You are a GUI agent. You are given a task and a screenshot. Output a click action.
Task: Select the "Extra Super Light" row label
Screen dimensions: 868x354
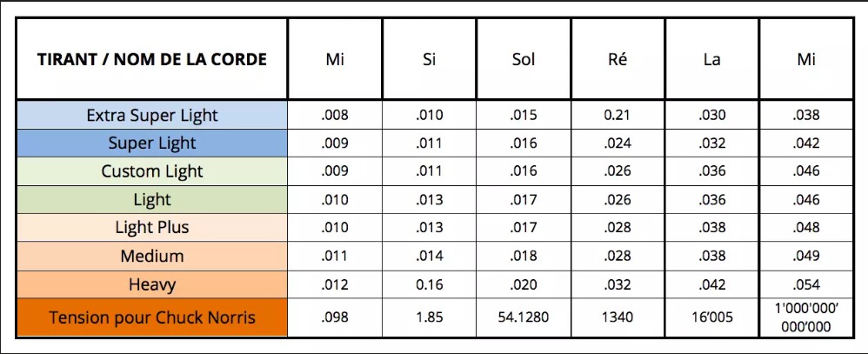152,115
